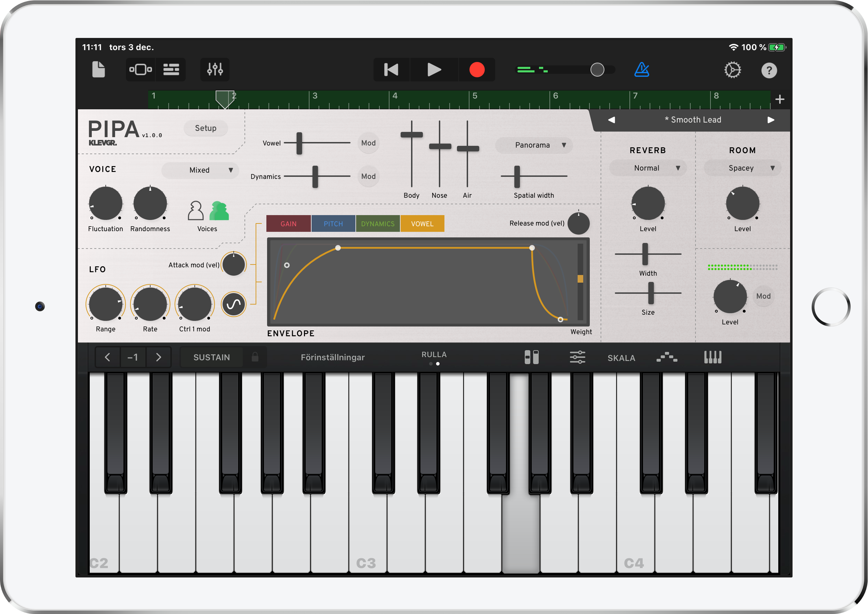Expand the Voice Mixed dropdown
The height and width of the screenshot is (614, 868).
tap(200, 170)
